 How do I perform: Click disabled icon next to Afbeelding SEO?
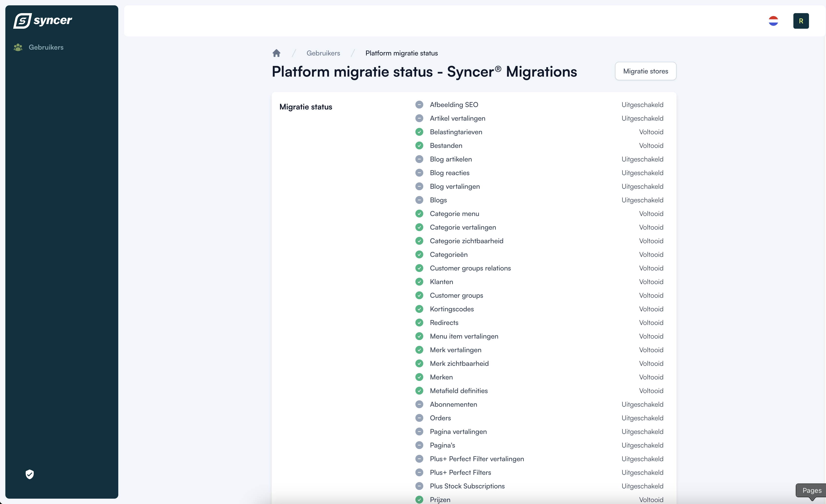coord(419,105)
